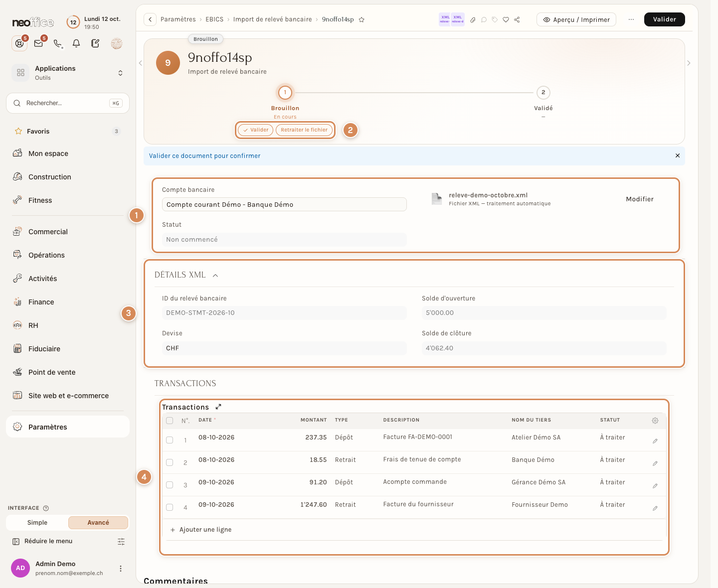This screenshot has height=588, width=718.
Task: Click Aperçu / Imprimer button
Action: (576, 19)
